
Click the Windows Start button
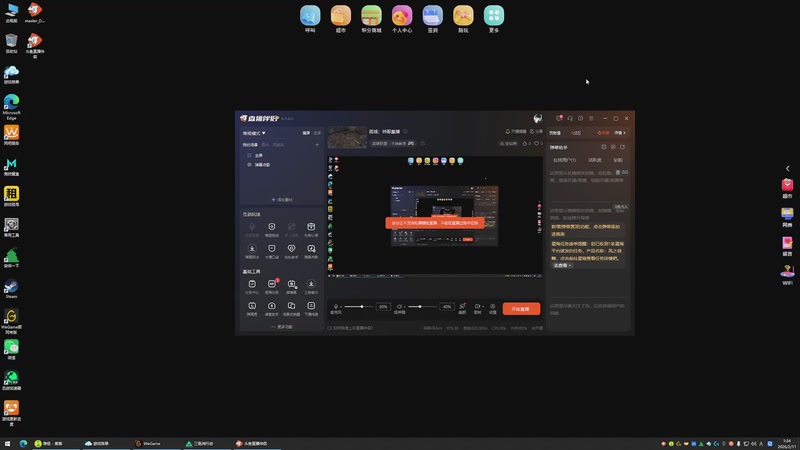coord(7,443)
